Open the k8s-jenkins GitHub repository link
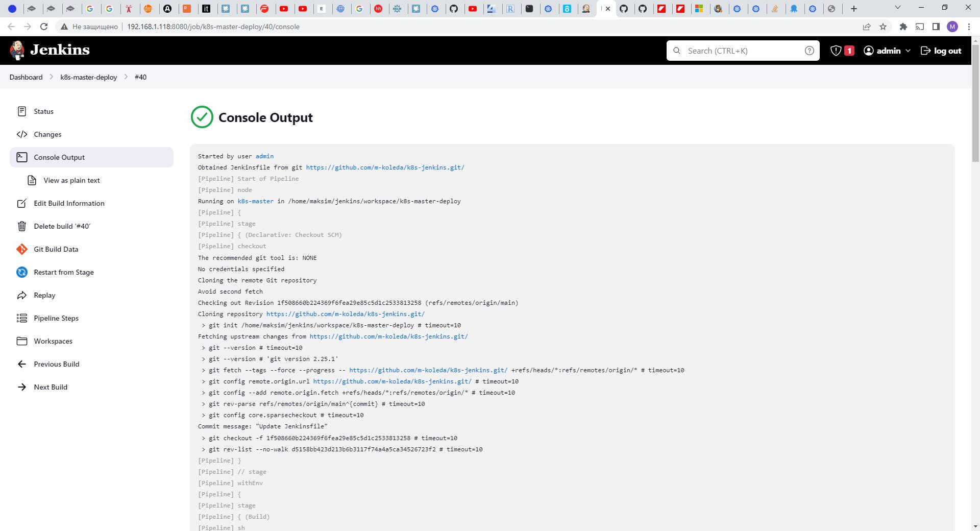This screenshot has width=980, height=531. click(x=384, y=167)
